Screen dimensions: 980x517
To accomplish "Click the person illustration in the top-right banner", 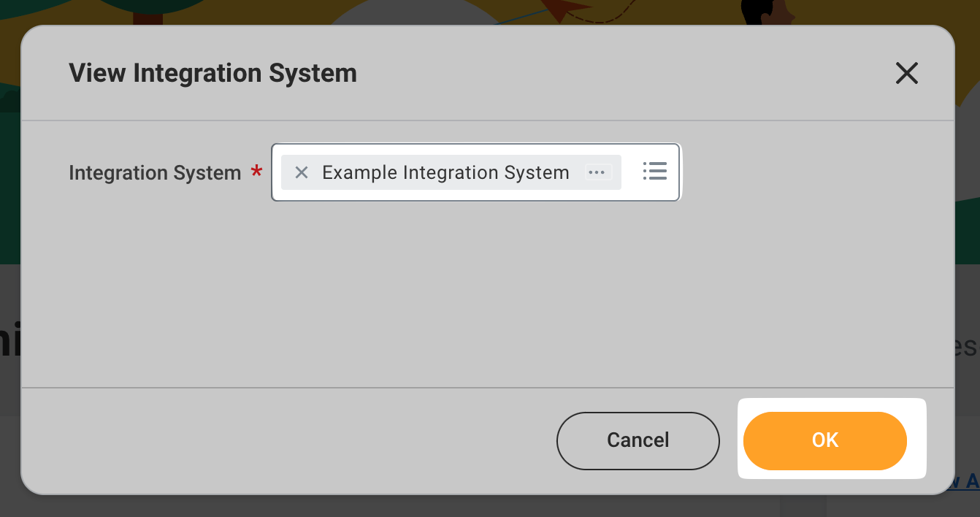I will coord(767,11).
